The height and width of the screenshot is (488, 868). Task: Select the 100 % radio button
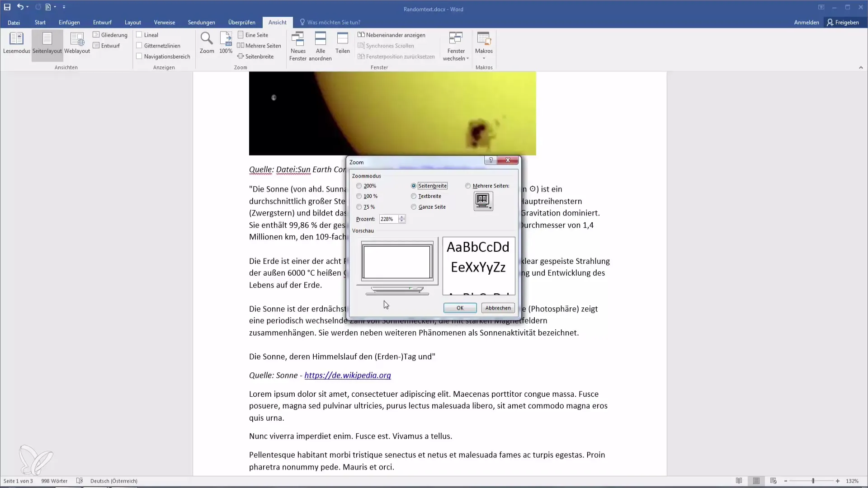359,196
